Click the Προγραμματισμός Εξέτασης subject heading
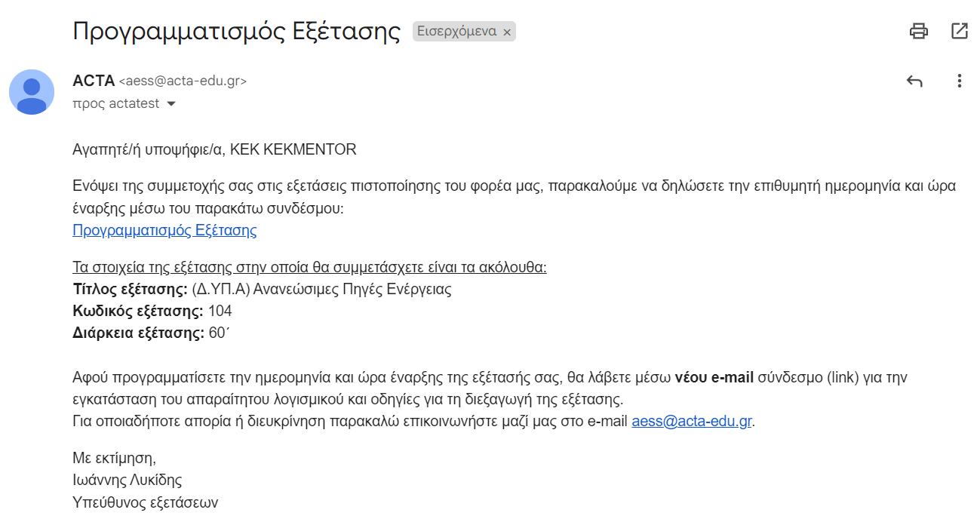Image resolution: width=980 pixels, height=525 pixels. (236, 32)
